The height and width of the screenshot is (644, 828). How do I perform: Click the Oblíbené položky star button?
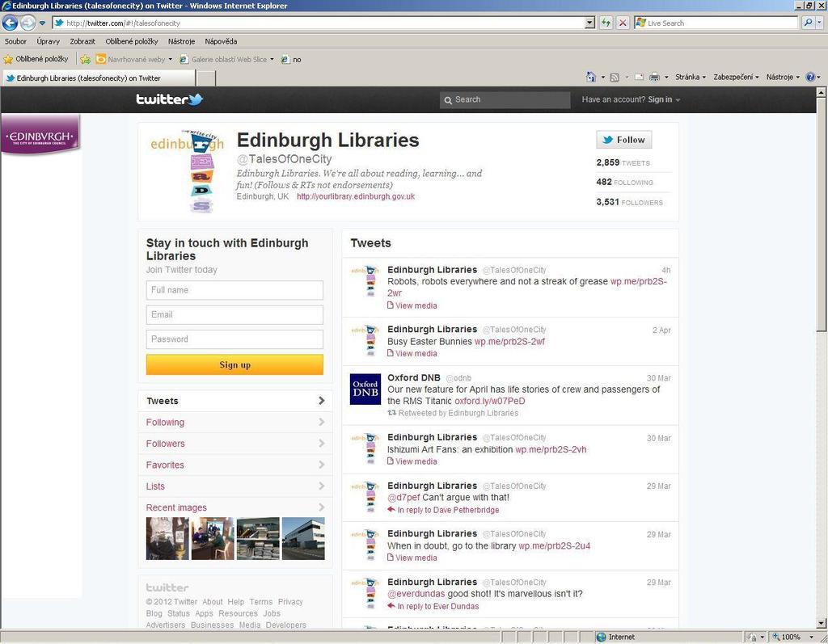[x=36, y=59]
